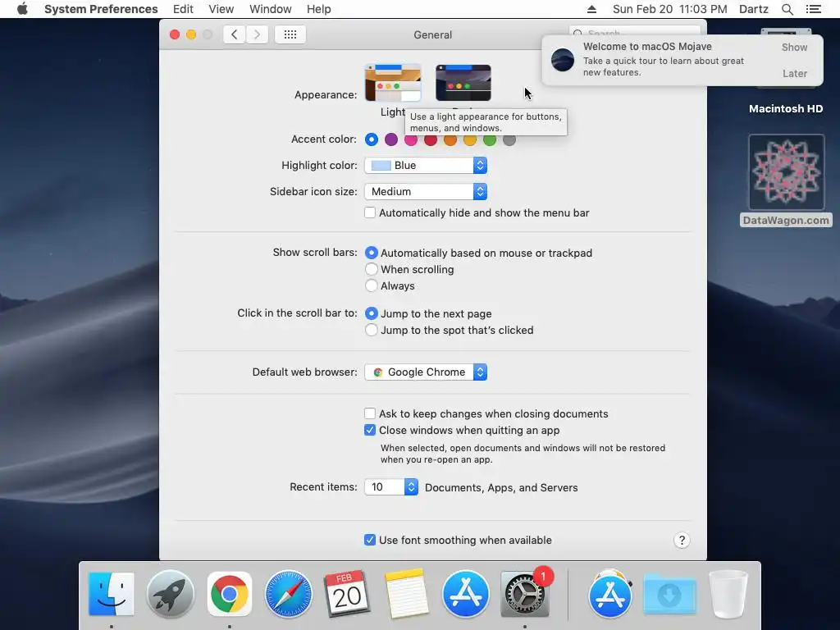
Task: Enable Ask to keep changes when closing
Action: [x=370, y=413]
